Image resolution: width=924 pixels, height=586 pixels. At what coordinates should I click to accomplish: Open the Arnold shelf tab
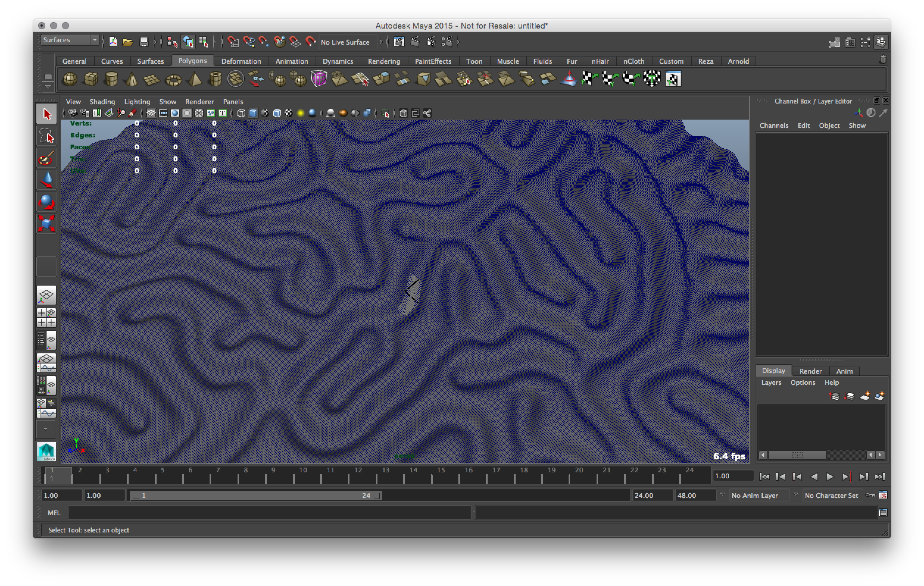click(738, 61)
